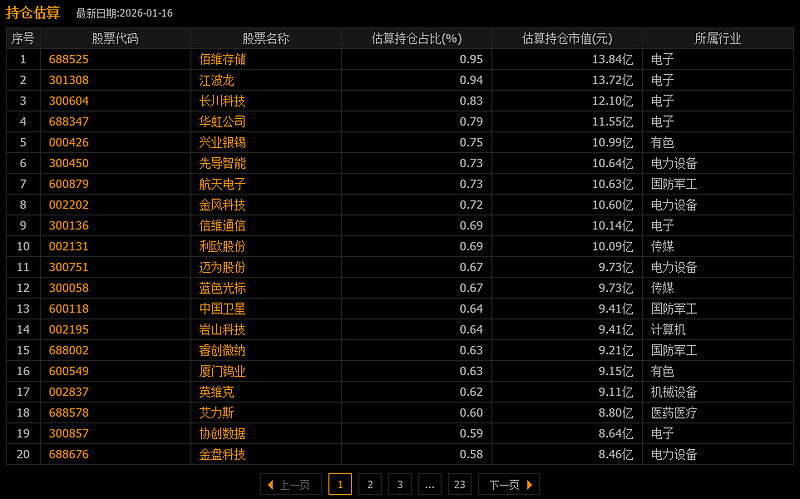Open stock name 中国卫星

tap(222, 309)
